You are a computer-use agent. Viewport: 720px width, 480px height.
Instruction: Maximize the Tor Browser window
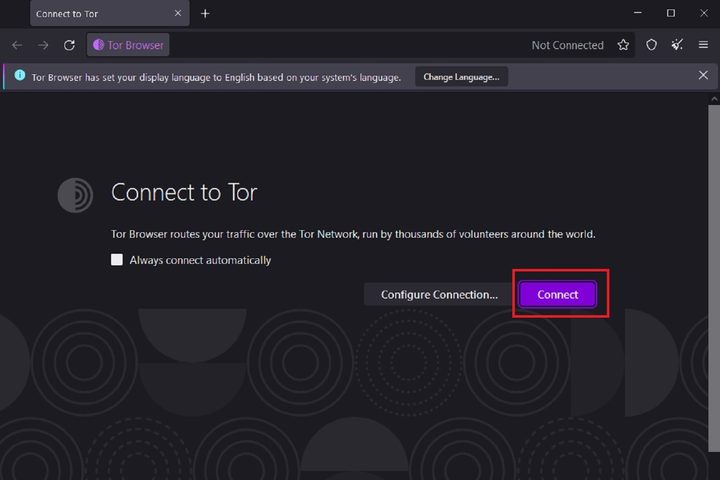click(671, 13)
